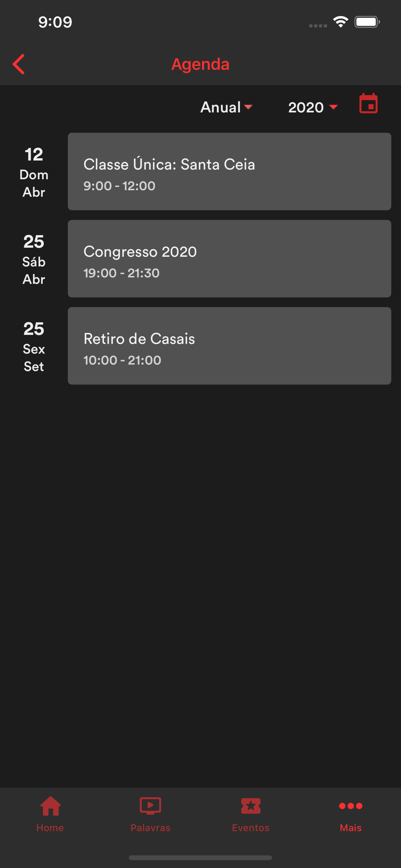Tap the Palavras video icon

click(150, 806)
